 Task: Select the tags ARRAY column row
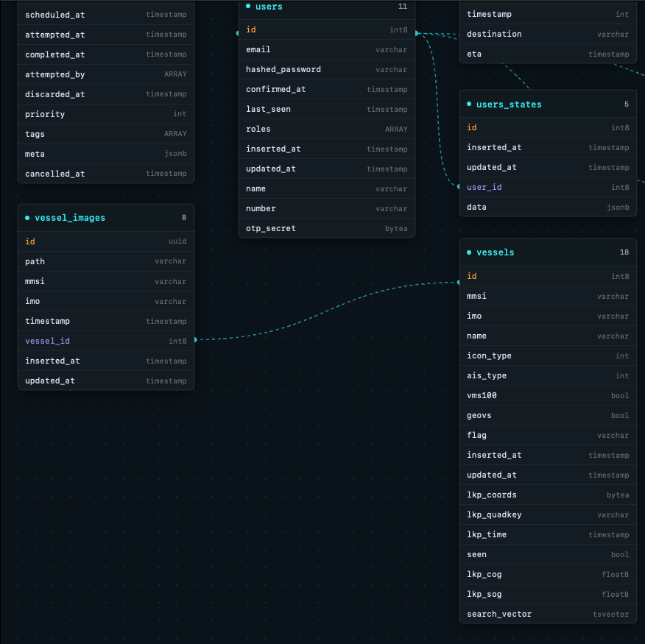click(x=106, y=134)
